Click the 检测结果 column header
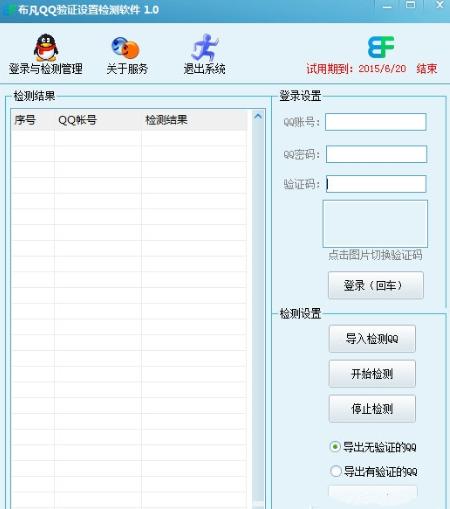Viewport: 450px width, 509px height. 194,120
